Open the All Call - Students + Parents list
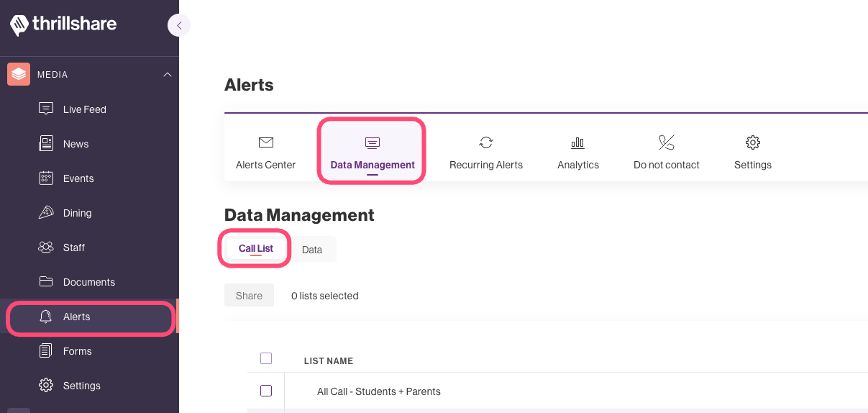Screen dimensions: 868x413 379,391
